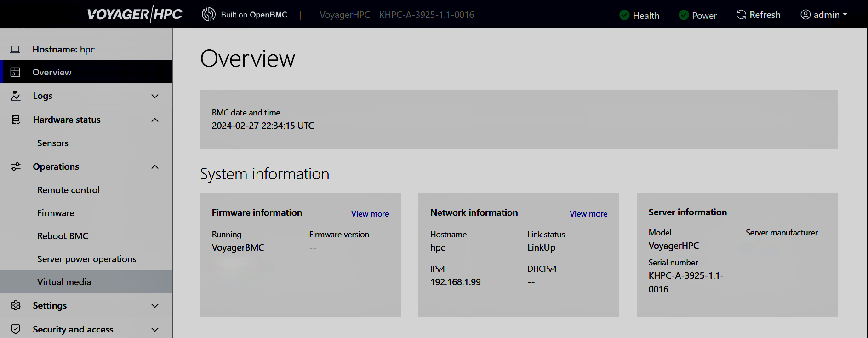
Task: Click the green Health status icon
Action: pyautogui.click(x=624, y=15)
